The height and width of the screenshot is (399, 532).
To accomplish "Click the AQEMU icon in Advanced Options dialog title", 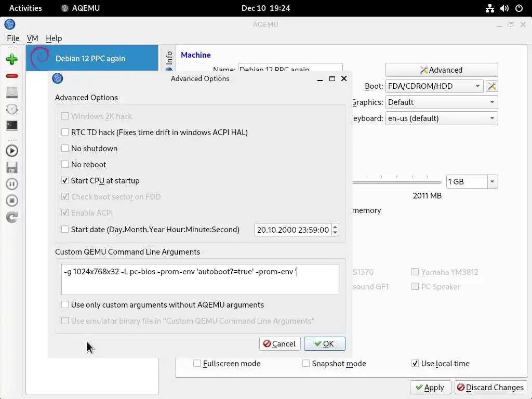I will point(58,78).
